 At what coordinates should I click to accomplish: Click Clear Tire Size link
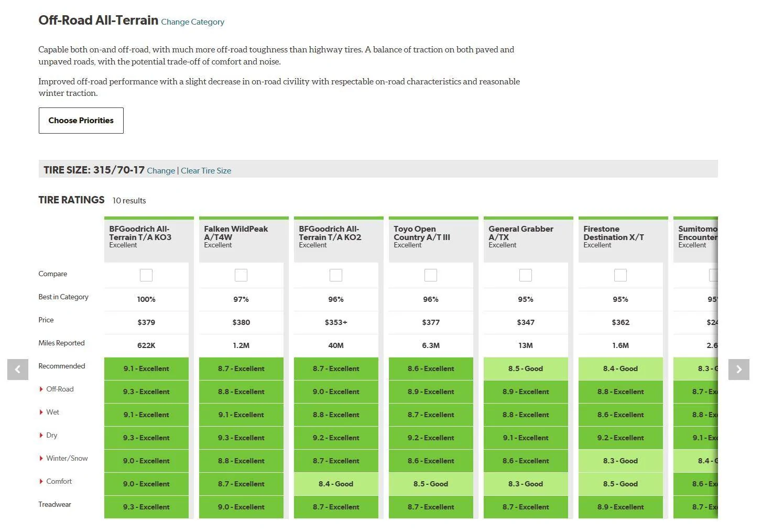(206, 171)
